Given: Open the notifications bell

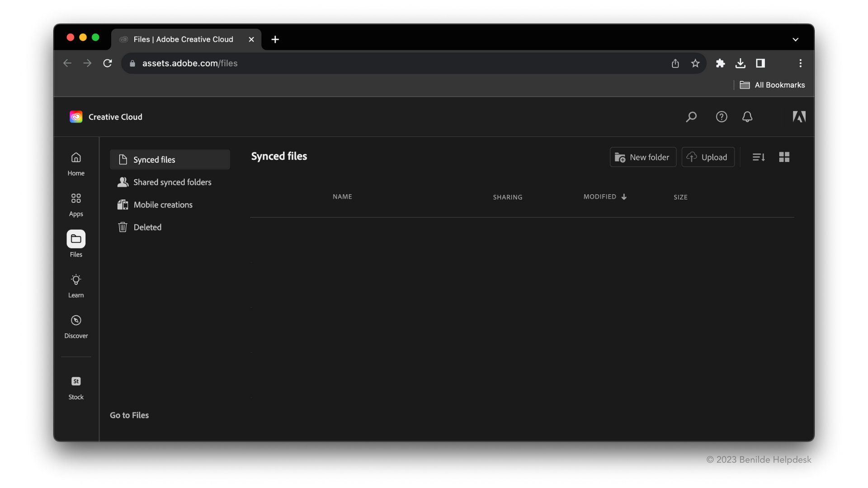Looking at the screenshot, I should coord(747,117).
